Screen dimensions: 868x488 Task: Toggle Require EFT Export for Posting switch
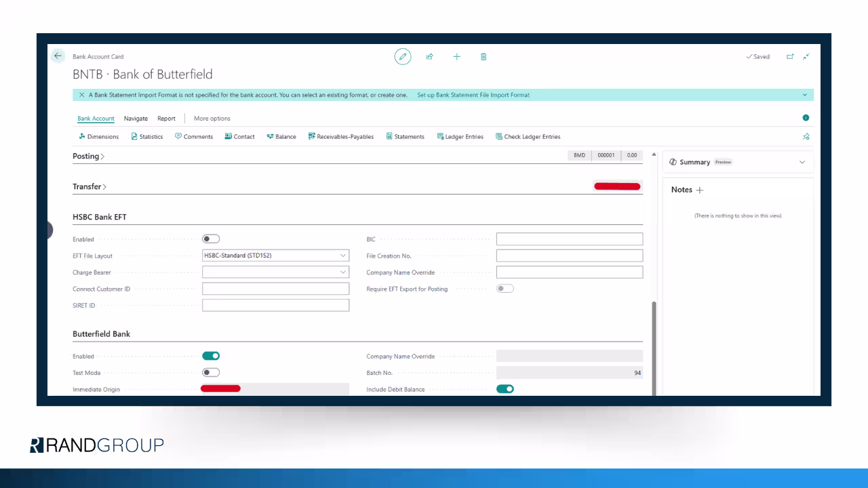(x=505, y=288)
